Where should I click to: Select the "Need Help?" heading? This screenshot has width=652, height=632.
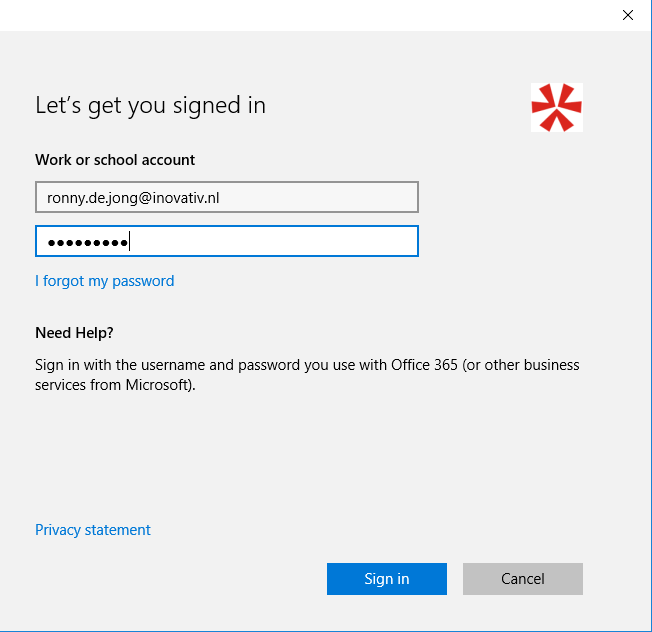tap(74, 332)
